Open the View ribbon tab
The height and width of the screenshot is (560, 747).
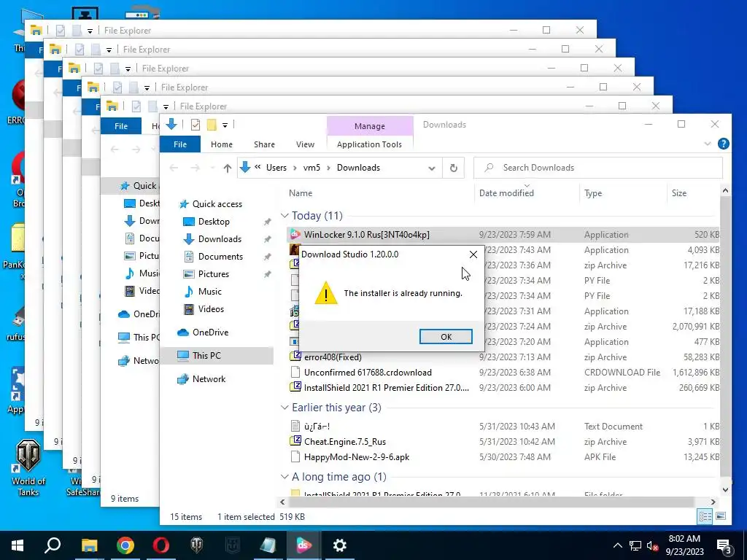pos(305,144)
